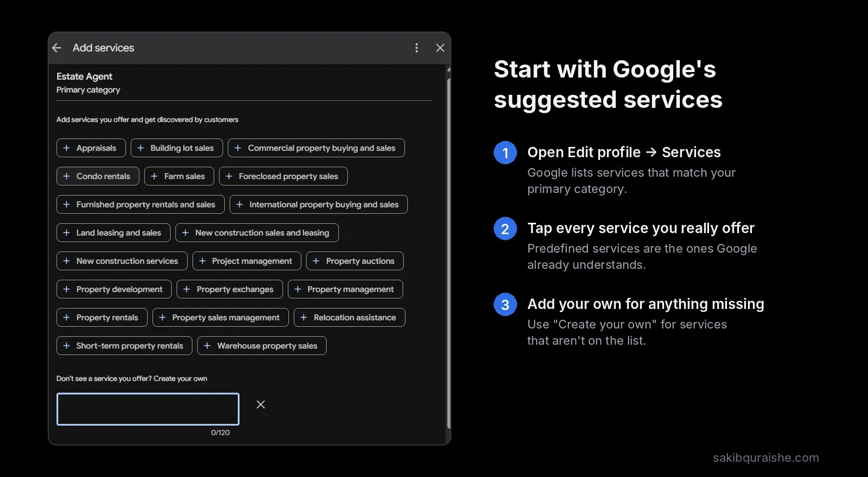This screenshot has height=477, width=868.
Task: Focus the Create your own service field
Action: pos(148,409)
